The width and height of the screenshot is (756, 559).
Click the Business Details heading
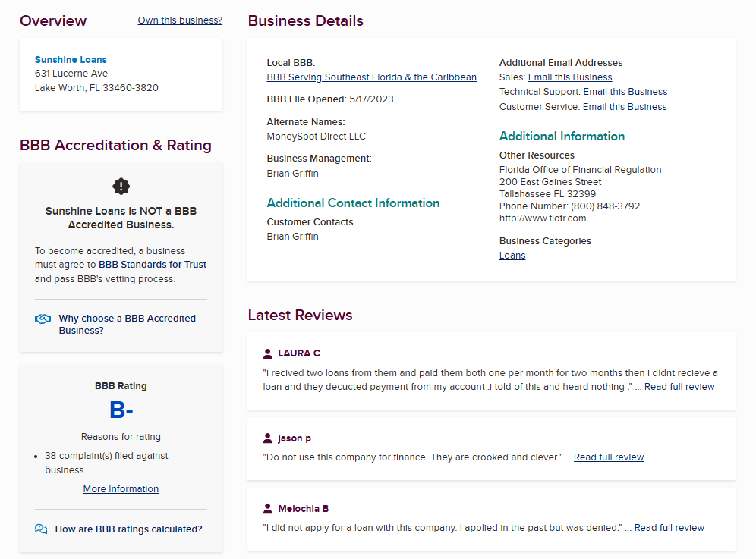(x=305, y=20)
